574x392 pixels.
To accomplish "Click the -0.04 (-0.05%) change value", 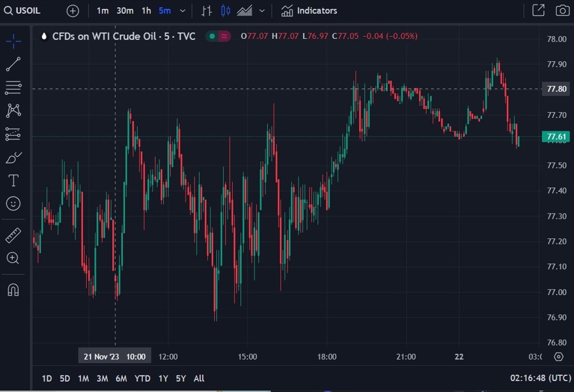I will [x=390, y=36].
